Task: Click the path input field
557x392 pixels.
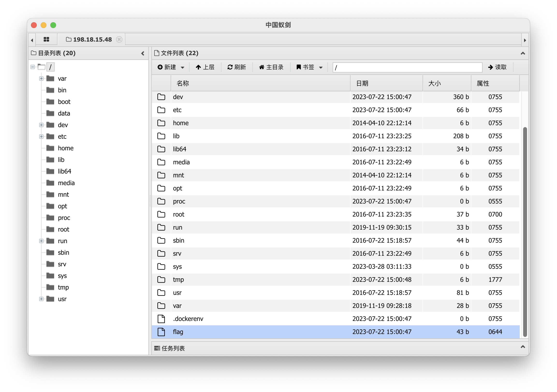Action: pyautogui.click(x=407, y=67)
